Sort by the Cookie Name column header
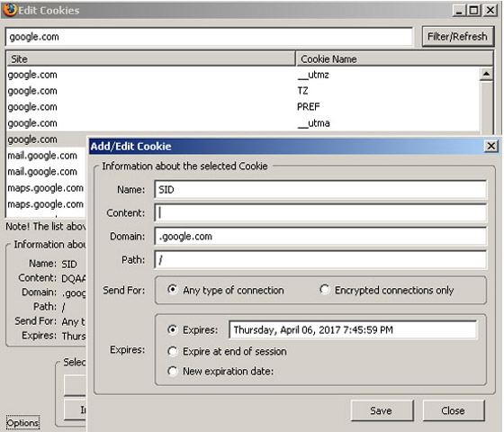Image resolution: width=504 pixels, height=432 pixels. (x=395, y=58)
